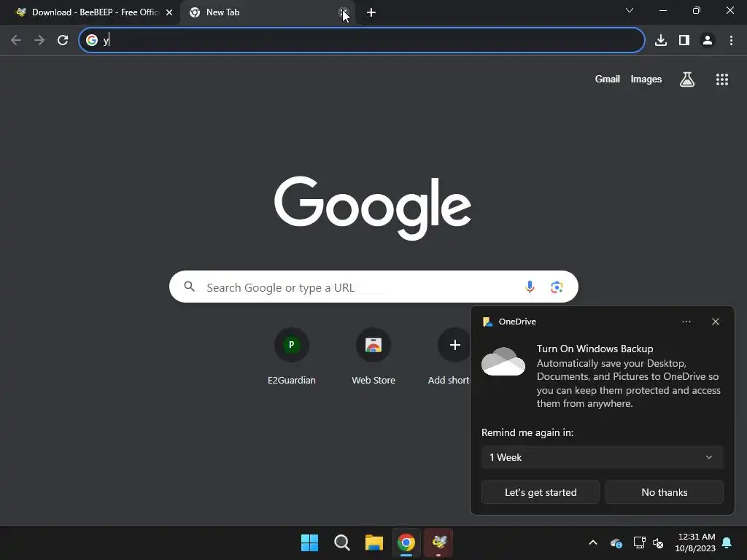Search by image with Google Lens icon

pyautogui.click(x=557, y=287)
